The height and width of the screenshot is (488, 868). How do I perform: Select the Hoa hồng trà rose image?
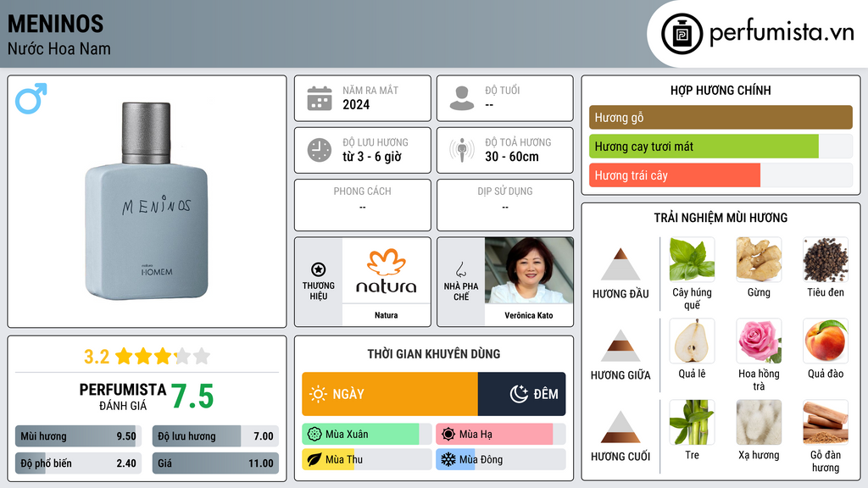(x=759, y=341)
